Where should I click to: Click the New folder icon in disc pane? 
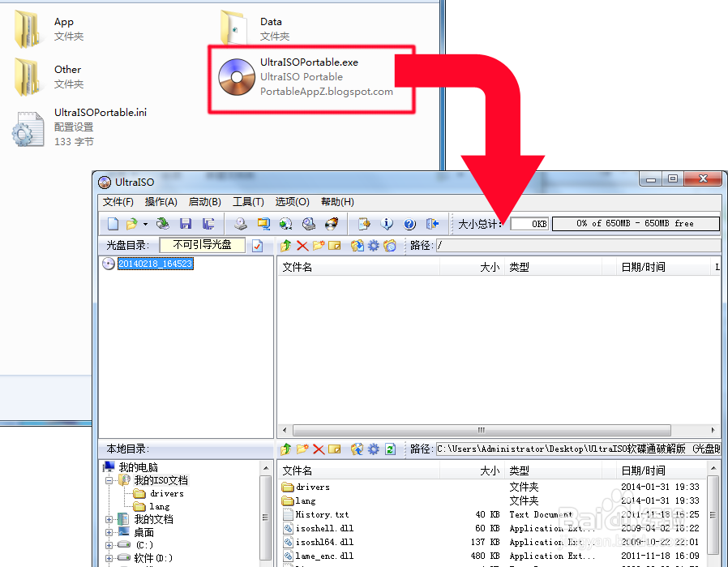click(318, 245)
